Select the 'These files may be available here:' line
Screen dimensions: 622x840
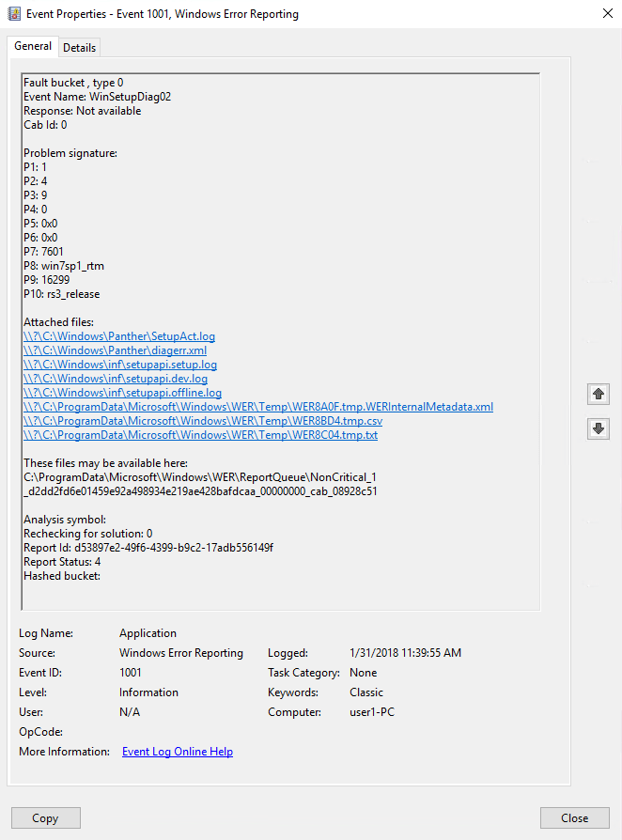105,463
